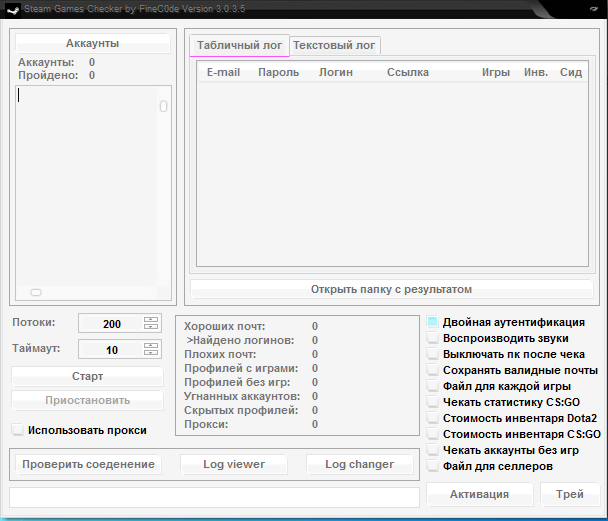The height and width of the screenshot is (521, 608).
Task: Click the Трей button
Action: 570,494
